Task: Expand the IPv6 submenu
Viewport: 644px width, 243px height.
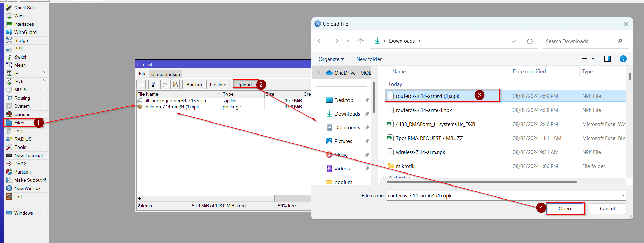Action: click(x=44, y=81)
